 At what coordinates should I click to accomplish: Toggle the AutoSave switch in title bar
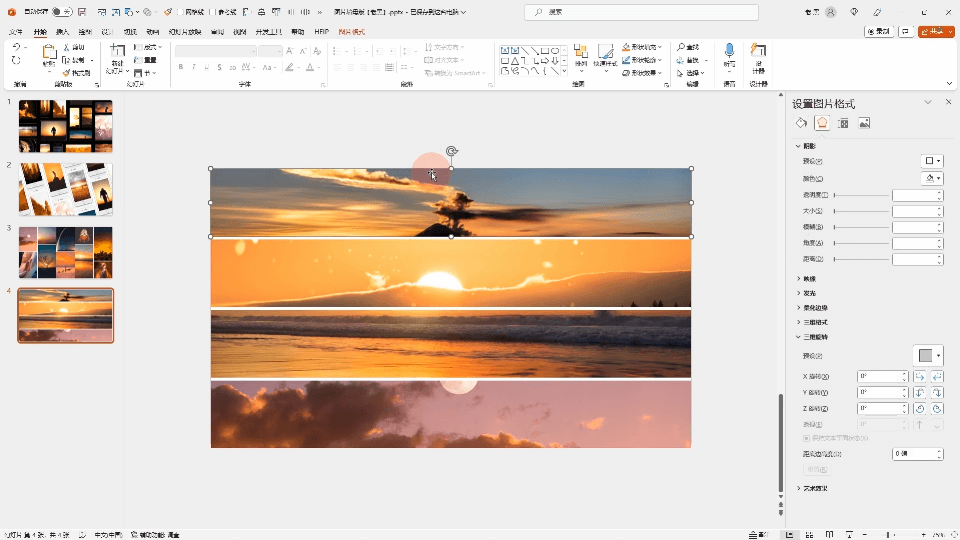pyautogui.click(x=61, y=12)
